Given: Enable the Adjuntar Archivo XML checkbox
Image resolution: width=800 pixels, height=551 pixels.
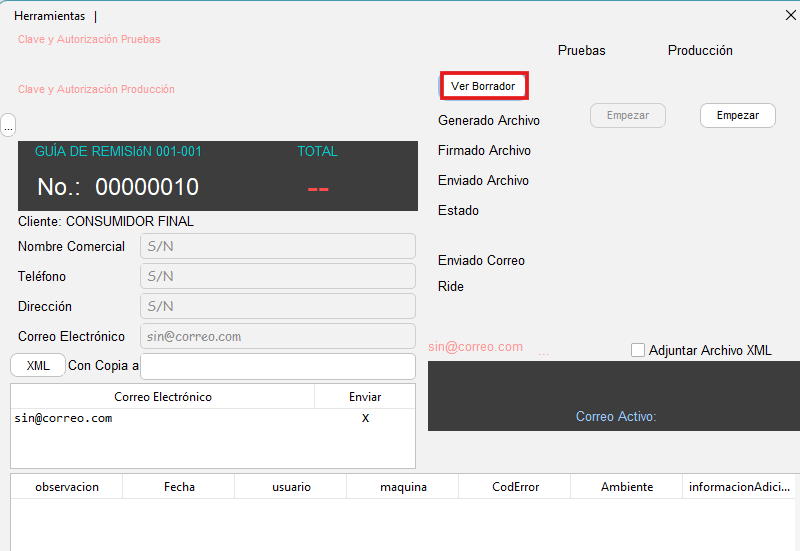Looking at the screenshot, I should 638,350.
